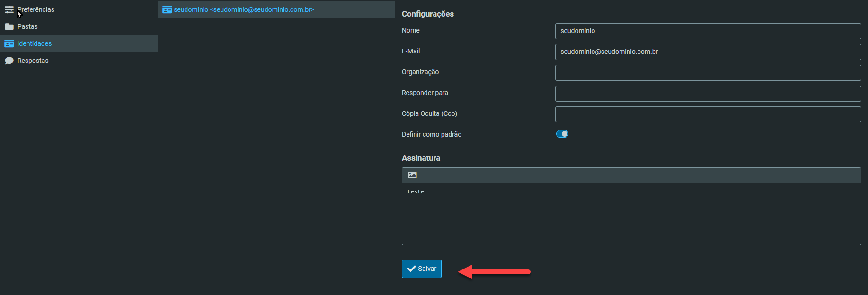868x295 pixels.
Task: Click the Salvar button text
Action: (x=427, y=269)
